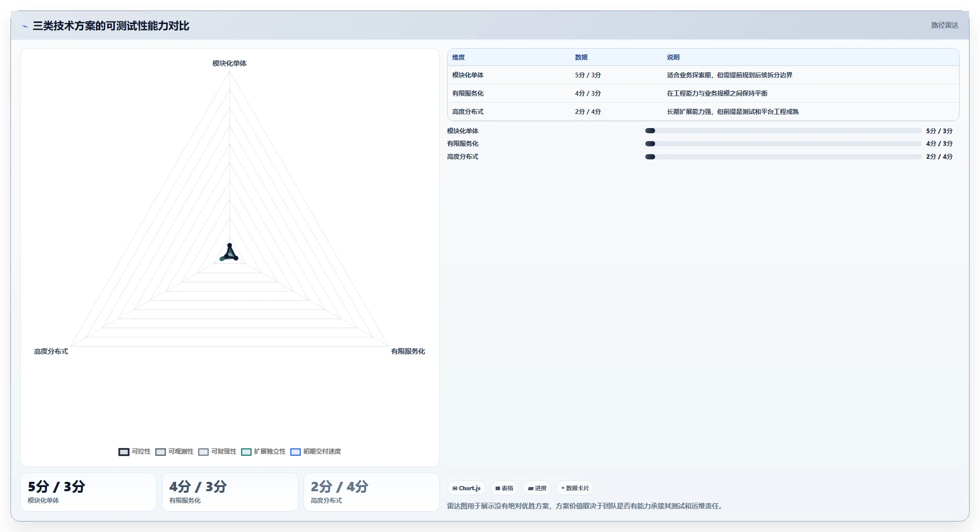Click the 高度分布式 progress bar
This screenshot has height=532, width=980.
(x=783, y=157)
